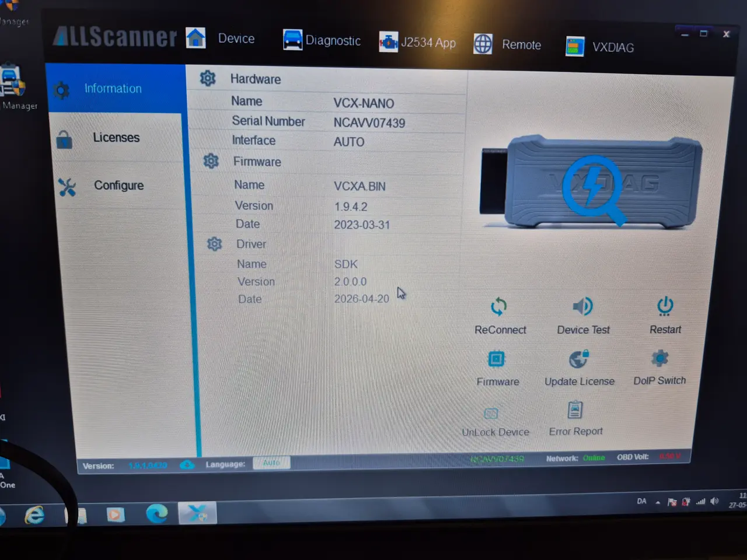Open the Device home icon

pos(196,37)
